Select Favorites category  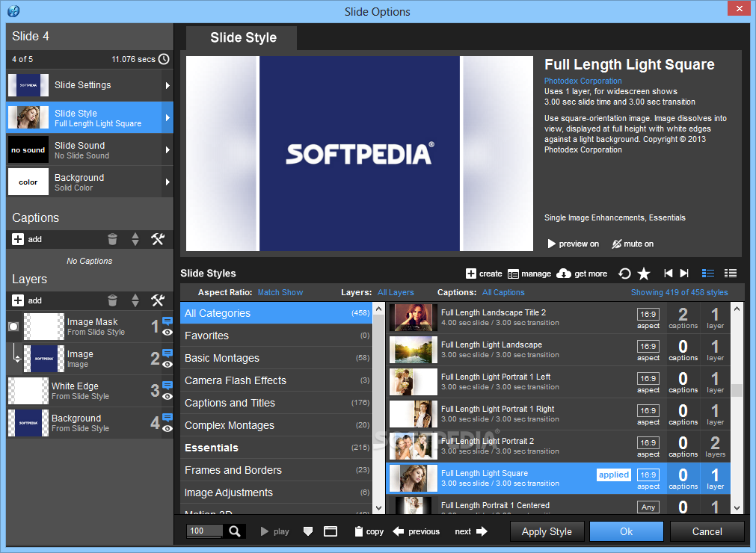[x=276, y=336]
